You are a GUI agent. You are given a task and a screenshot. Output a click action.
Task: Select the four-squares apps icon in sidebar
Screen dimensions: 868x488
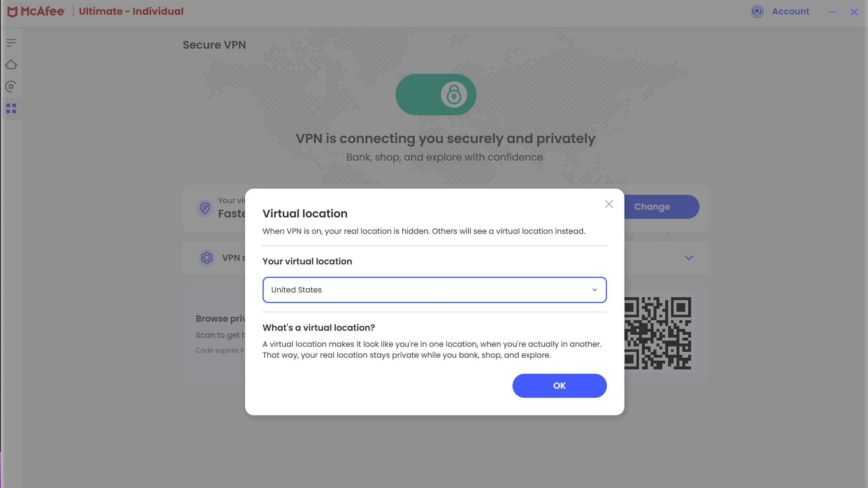pos(11,109)
